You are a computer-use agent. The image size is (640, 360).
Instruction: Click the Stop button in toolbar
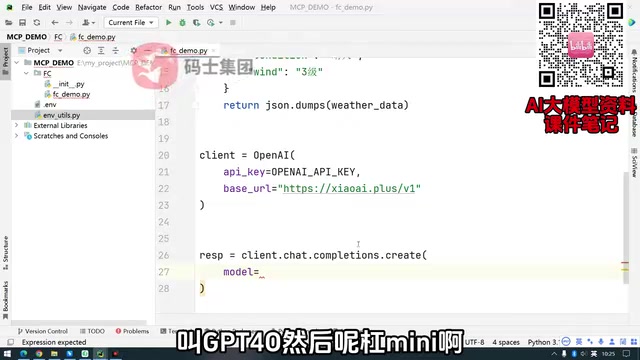(x=233, y=22)
